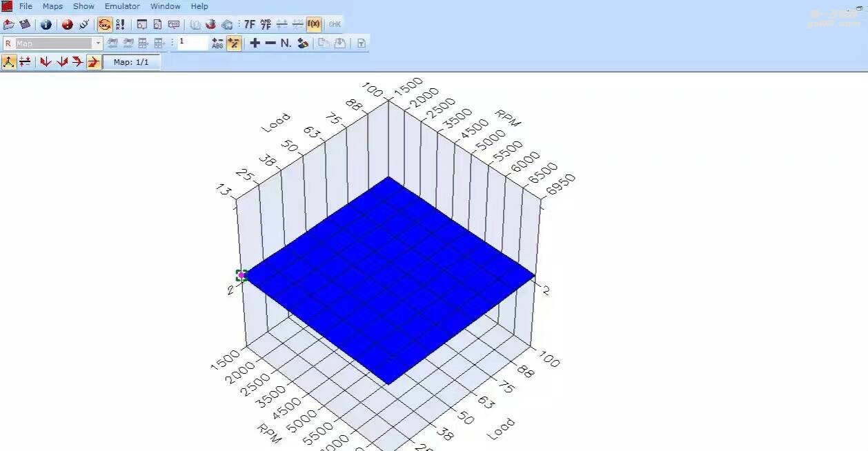The width and height of the screenshot is (868, 451).
Task: Toggle the percentage value mode button
Action: click(x=234, y=43)
